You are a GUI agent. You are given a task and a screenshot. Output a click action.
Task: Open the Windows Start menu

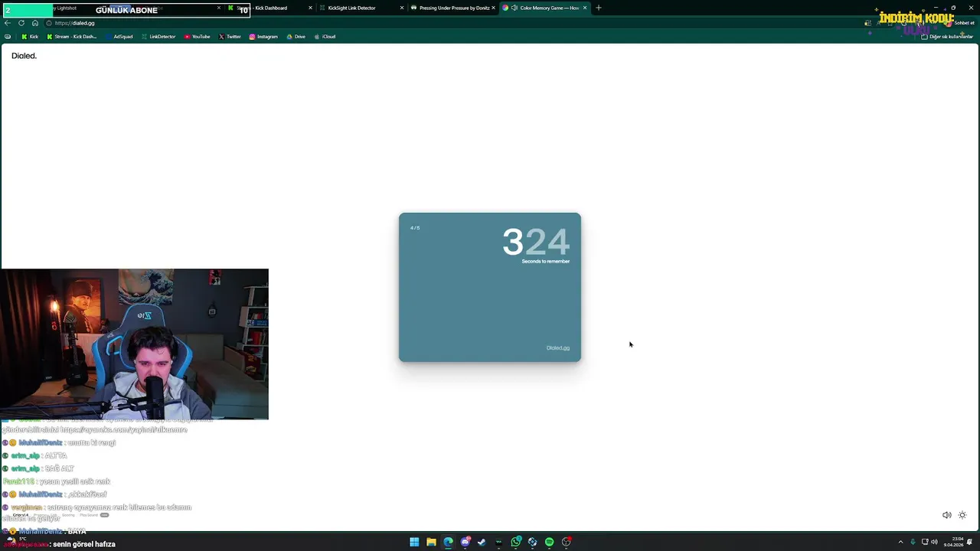pos(414,542)
